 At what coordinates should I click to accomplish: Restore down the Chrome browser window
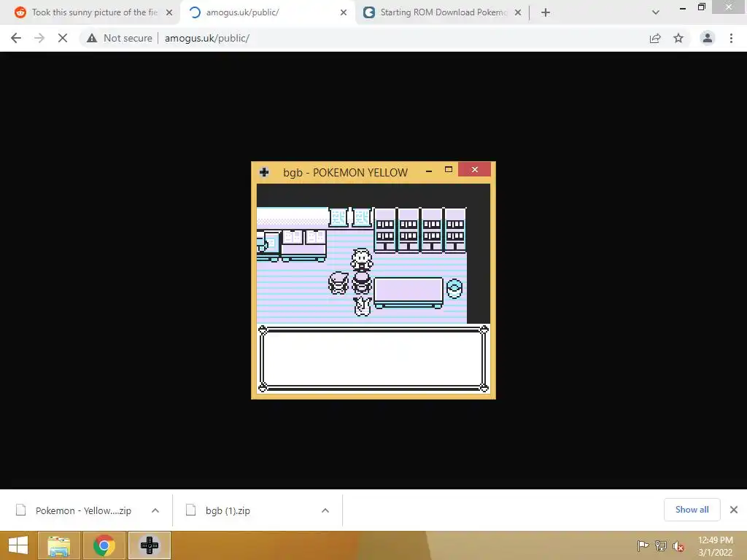[x=702, y=7]
